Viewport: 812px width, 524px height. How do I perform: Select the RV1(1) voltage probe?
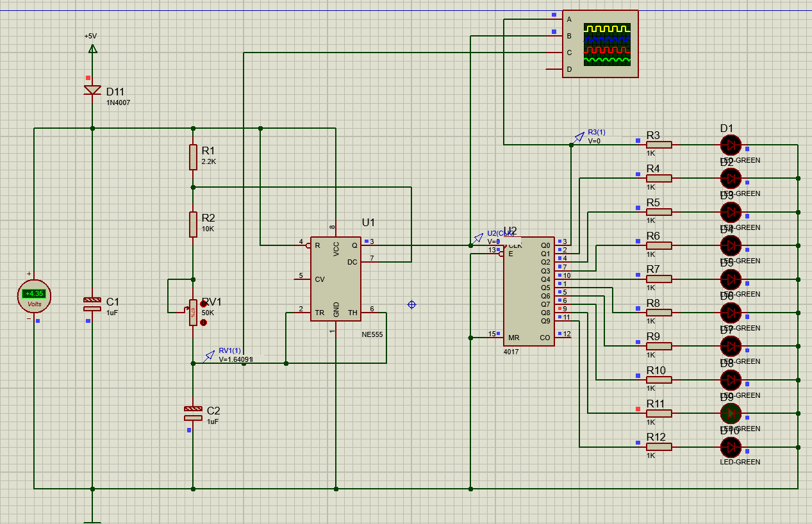pyautogui.click(x=210, y=356)
